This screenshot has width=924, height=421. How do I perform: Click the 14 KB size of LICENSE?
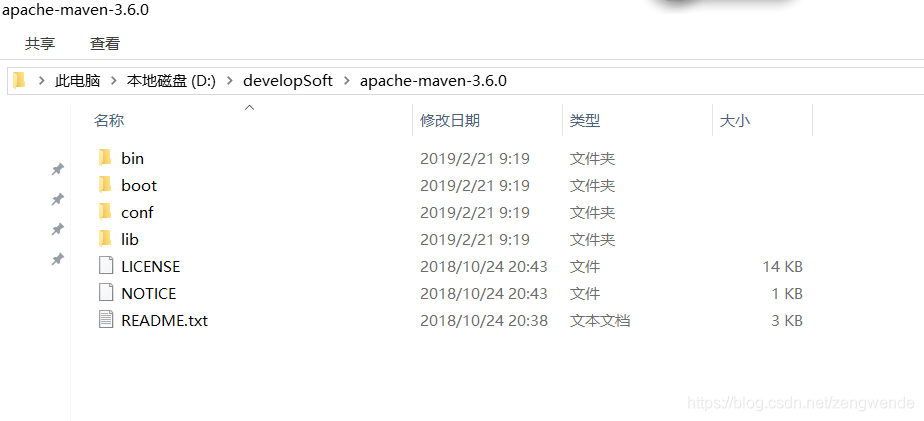pyautogui.click(x=783, y=267)
